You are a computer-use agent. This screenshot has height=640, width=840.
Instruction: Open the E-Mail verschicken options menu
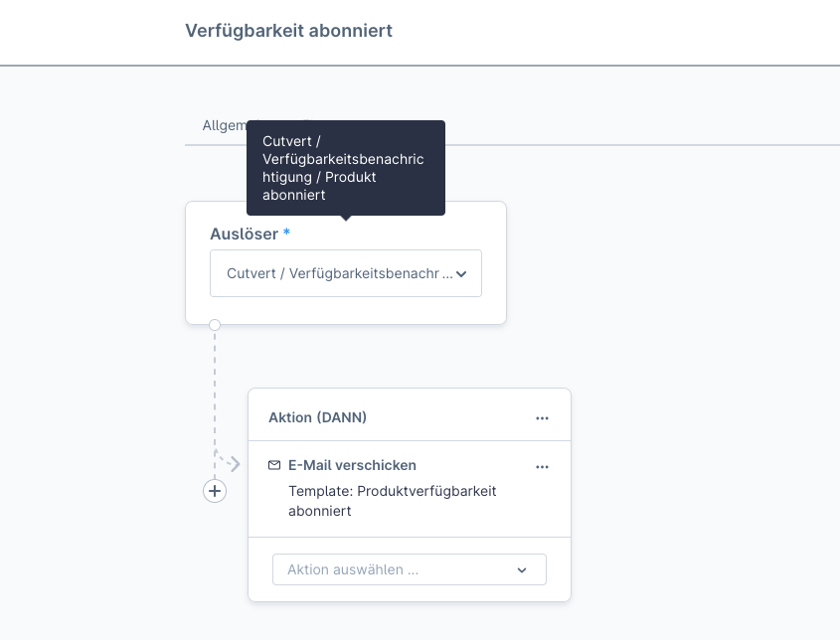click(x=542, y=466)
